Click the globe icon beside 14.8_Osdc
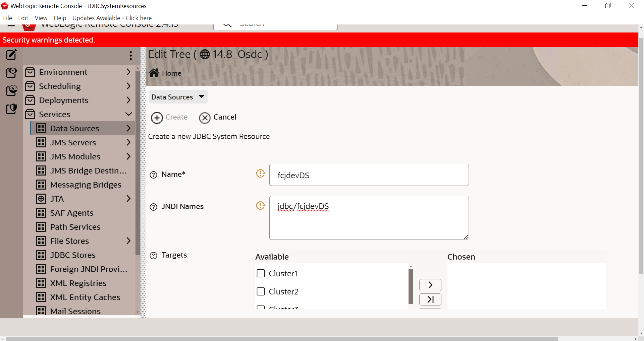 (x=205, y=54)
